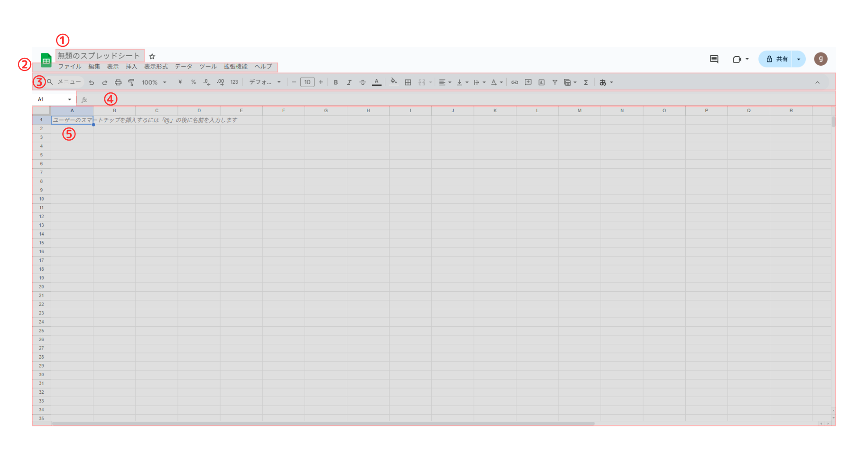The height and width of the screenshot is (473, 868).
Task: Open the データ menu
Action: [x=184, y=67]
